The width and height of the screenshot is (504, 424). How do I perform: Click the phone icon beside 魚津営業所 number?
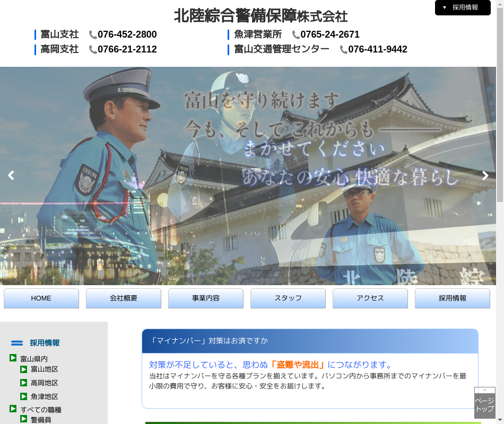tap(296, 35)
